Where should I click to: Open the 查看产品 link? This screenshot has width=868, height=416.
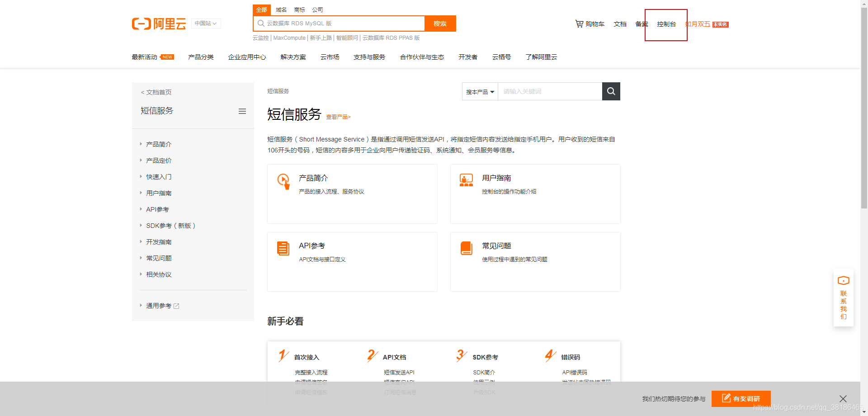click(x=338, y=117)
